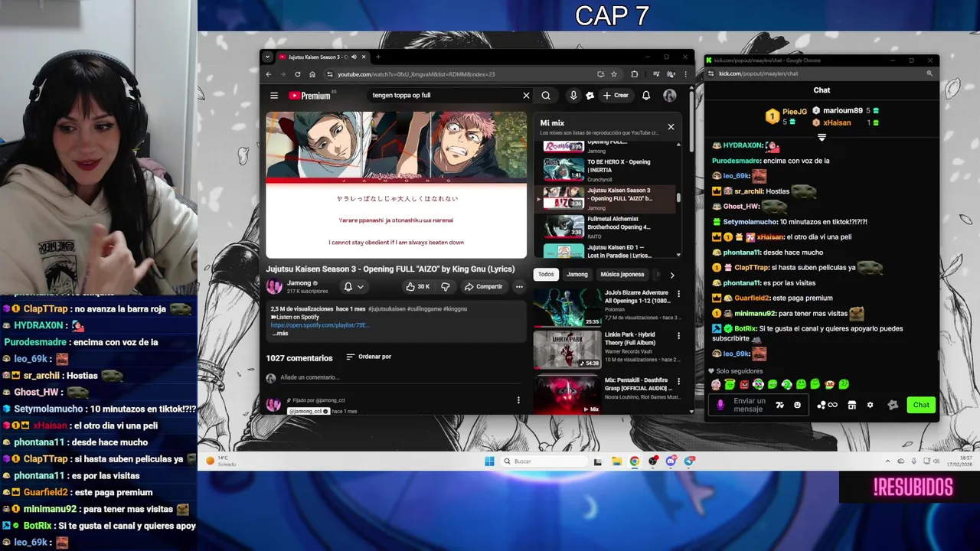Open Kick chat text style icon
This screenshot has height=551, width=980.
pos(779,405)
